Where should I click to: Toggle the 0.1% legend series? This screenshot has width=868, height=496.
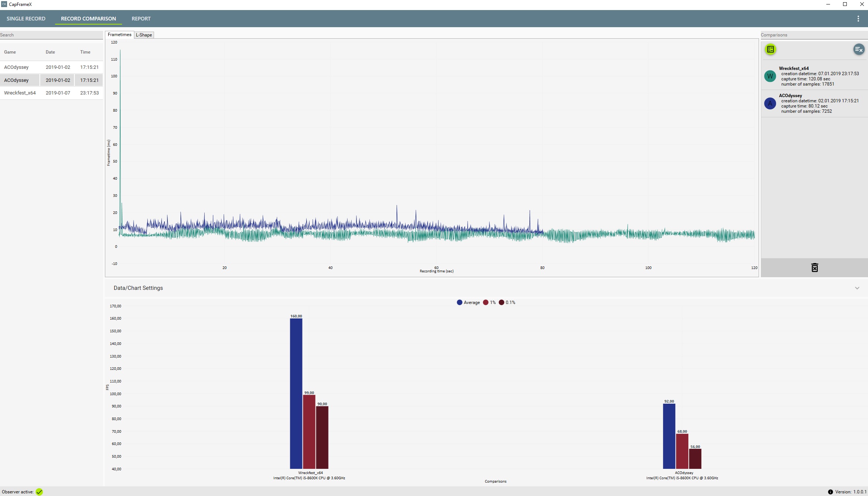[x=507, y=303]
